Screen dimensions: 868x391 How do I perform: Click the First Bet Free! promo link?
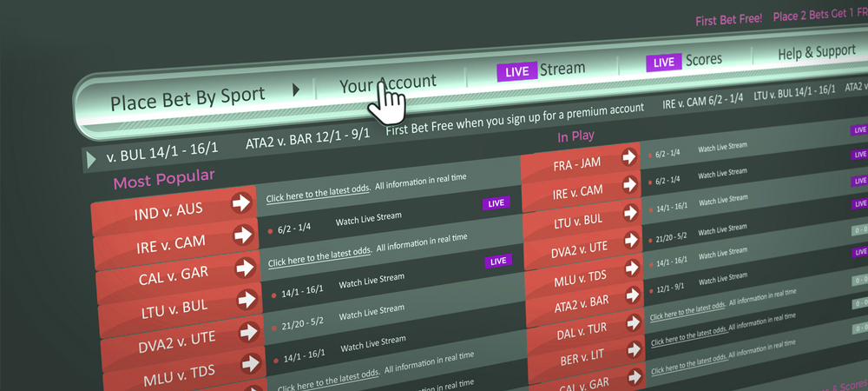tap(728, 19)
